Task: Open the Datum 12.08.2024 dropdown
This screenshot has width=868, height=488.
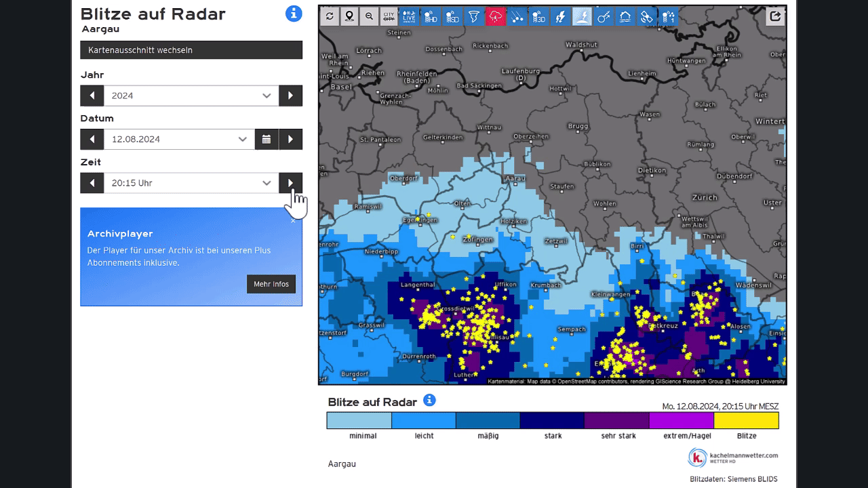Action: tap(179, 140)
